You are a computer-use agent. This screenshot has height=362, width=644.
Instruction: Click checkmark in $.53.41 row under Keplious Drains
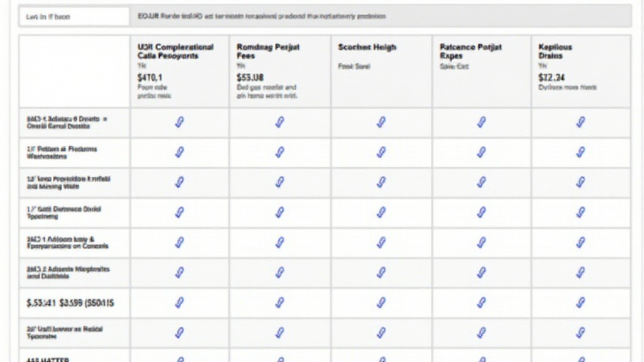(x=581, y=302)
